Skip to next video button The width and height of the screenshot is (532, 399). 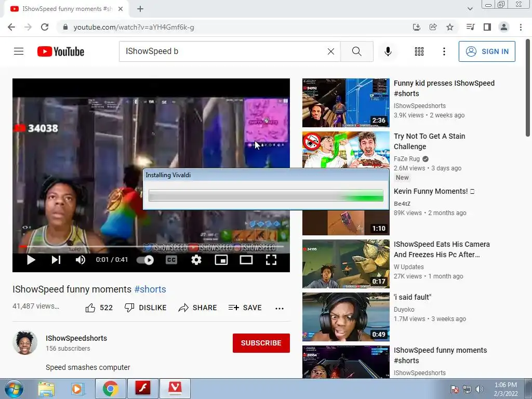click(x=56, y=260)
